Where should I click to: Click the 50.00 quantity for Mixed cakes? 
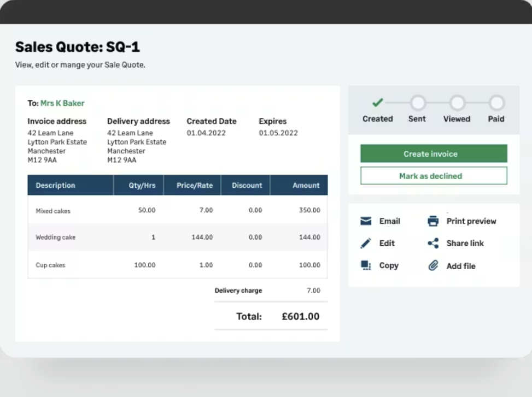click(x=147, y=210)
